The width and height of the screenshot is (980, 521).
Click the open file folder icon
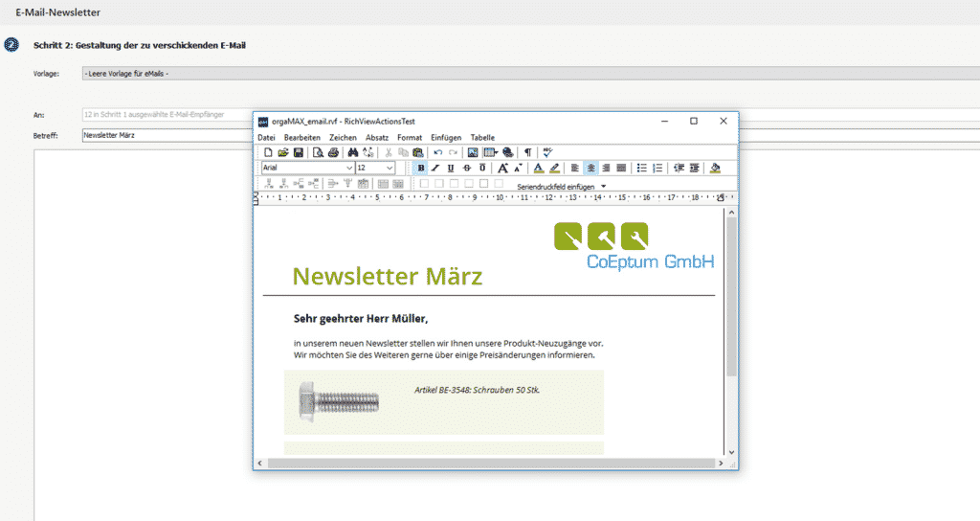pyautogui.click(x=283, y=152)
